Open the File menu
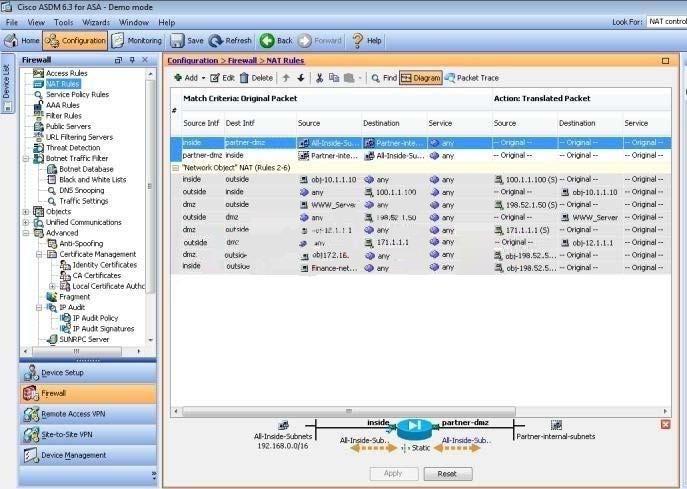This screenshot has width=687, height=489. point(12,22)
